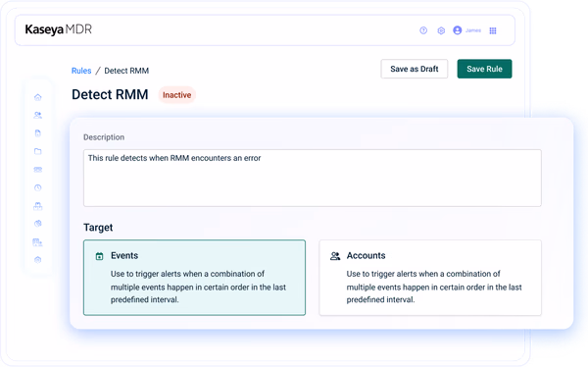The height and width of the screenshot is (367, 588).
Task: Click the James username label
Action: pyautogui.click(x=473, y=30)
